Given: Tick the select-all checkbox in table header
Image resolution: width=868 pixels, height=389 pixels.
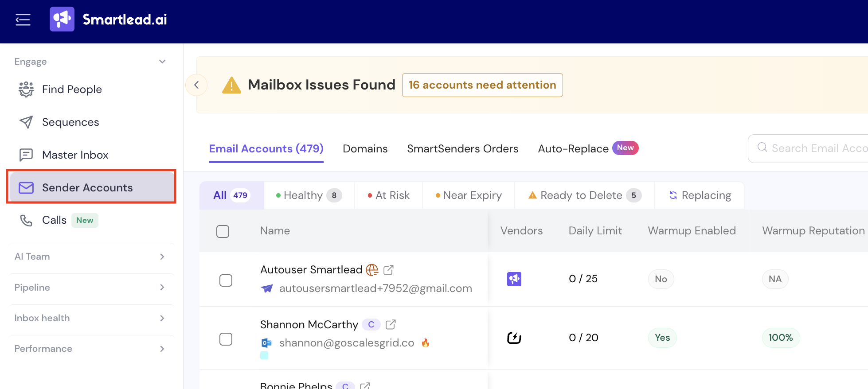Looking at the screenshot, I should (x=223, y=231).
